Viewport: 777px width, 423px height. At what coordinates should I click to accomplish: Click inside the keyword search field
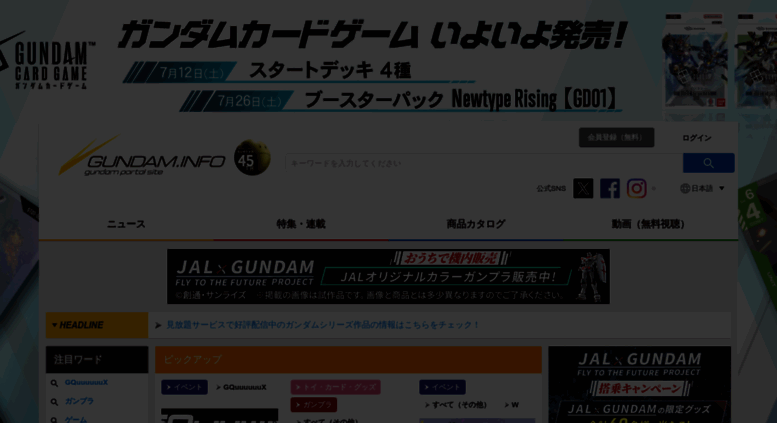tap(484, 163)
